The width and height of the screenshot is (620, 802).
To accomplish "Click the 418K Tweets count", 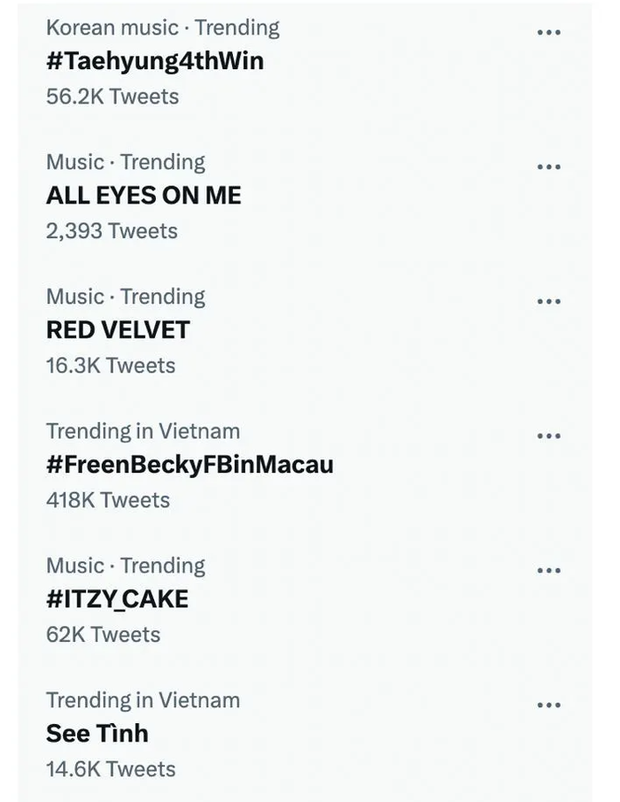I will point(108,500).
